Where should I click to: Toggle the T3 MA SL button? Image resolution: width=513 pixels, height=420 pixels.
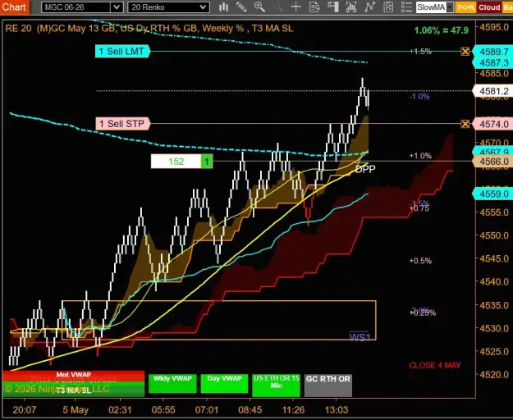click(73, 391)
